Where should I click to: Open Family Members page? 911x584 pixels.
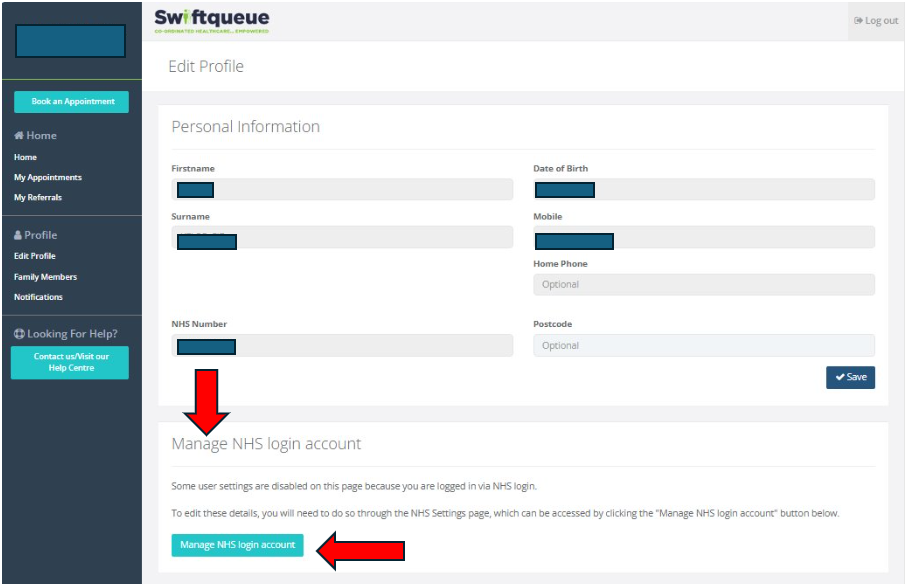click(x=45, y=277)
